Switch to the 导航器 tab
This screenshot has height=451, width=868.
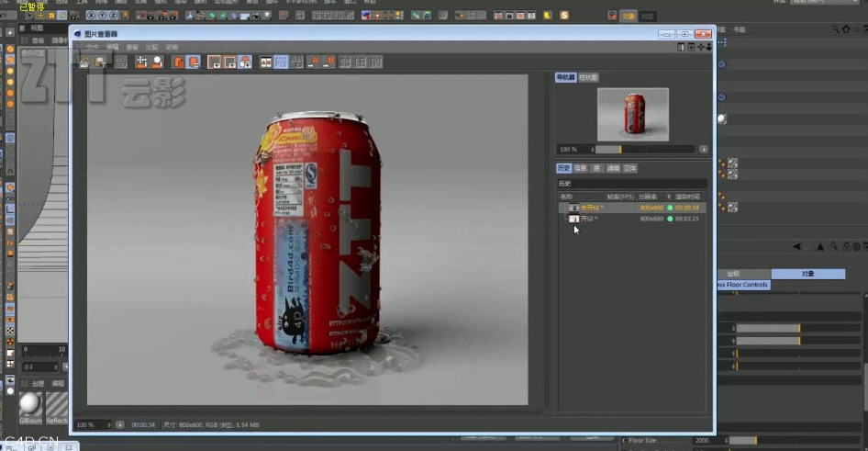566,77
